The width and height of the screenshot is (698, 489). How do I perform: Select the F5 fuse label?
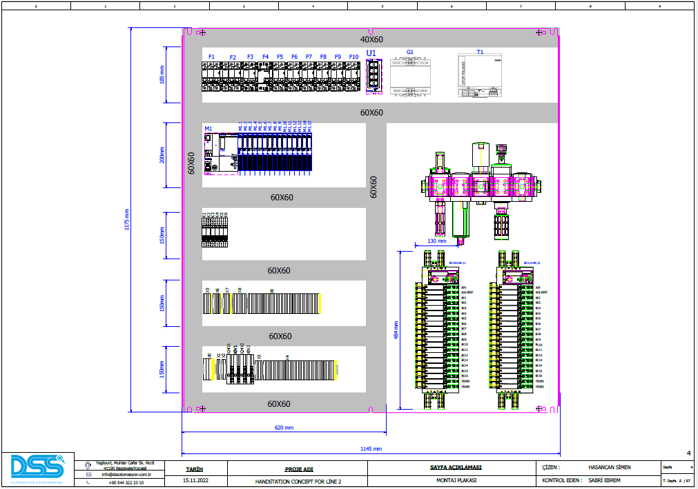(x=280, y=57)
